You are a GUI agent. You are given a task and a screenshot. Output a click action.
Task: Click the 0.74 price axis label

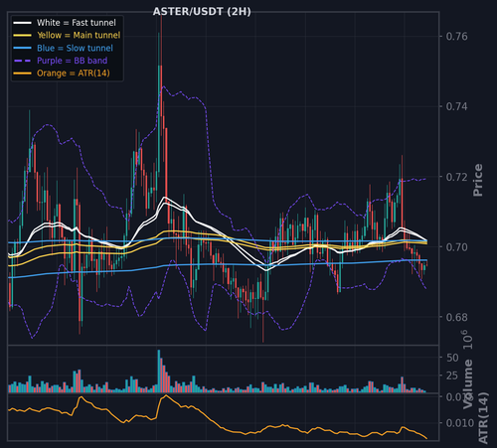coord(457,106)
